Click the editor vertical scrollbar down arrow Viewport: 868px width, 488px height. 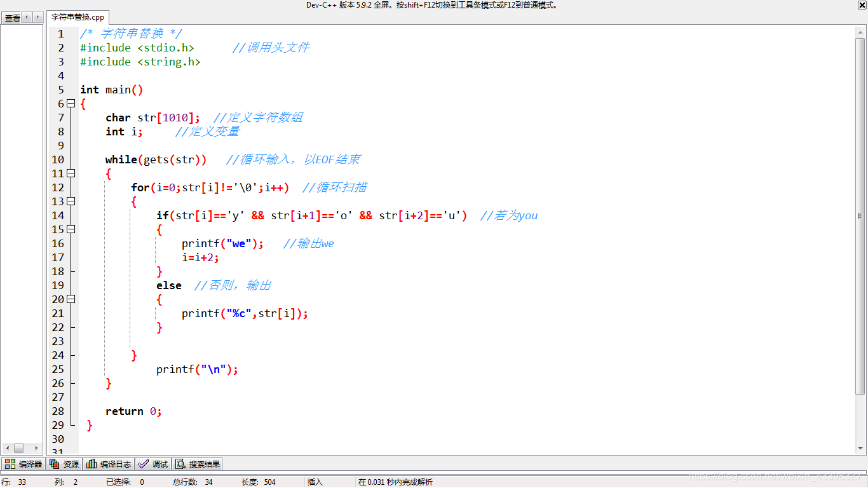click(x=861, y=449)
